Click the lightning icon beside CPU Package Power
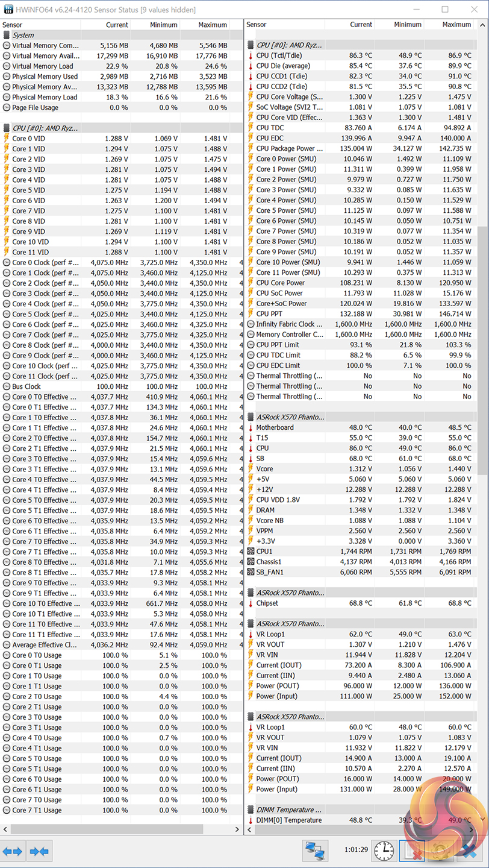Screen dimensions: 489x868 pyautogui.click(x=251, y=149)
